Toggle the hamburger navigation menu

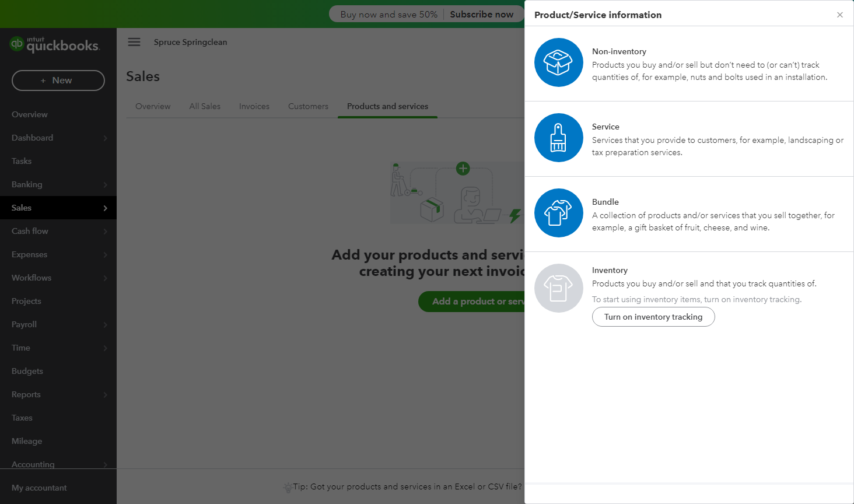pos(134,42)
